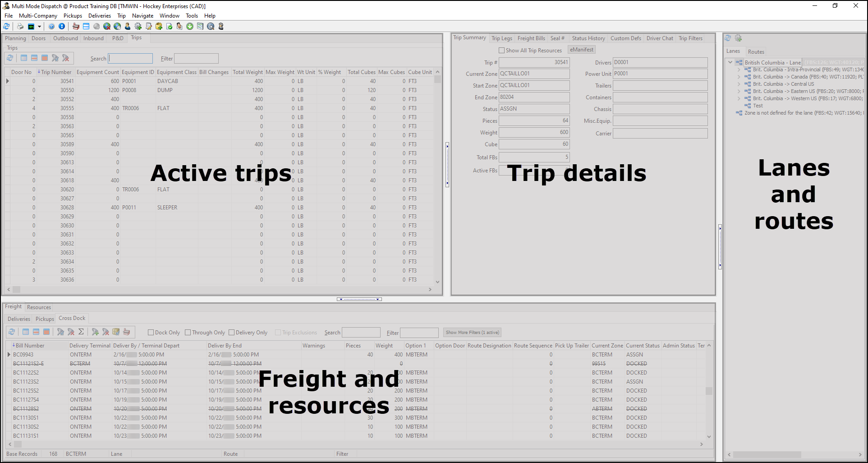
Task: Collapse the British Columbia - Lane tree node
Action: [x=730, y=62]
